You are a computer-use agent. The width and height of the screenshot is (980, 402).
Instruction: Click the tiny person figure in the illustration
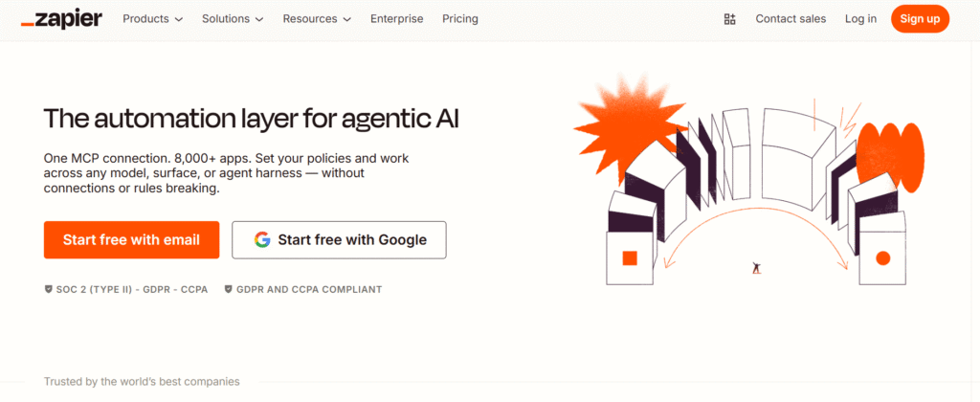pyautogui.click(x=756, y=268)
